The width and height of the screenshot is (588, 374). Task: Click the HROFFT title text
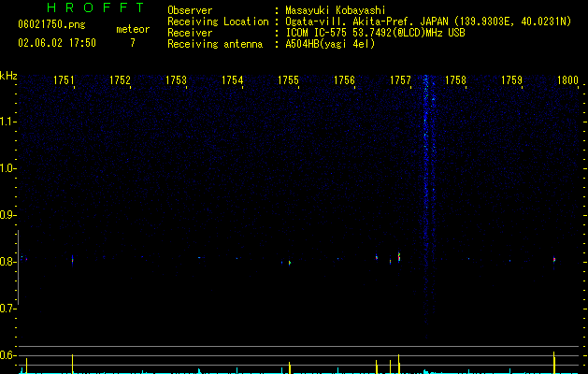[95, 7]
